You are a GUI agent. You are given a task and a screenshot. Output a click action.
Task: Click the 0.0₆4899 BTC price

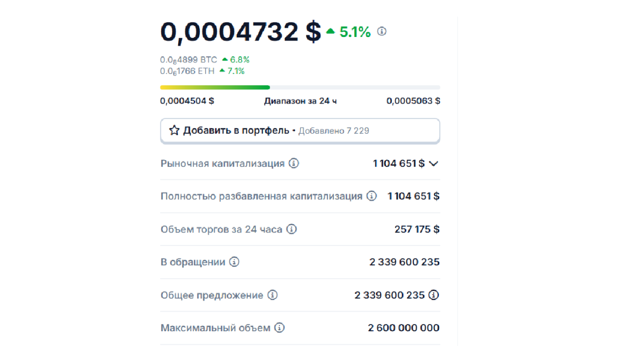click(189, 60)
